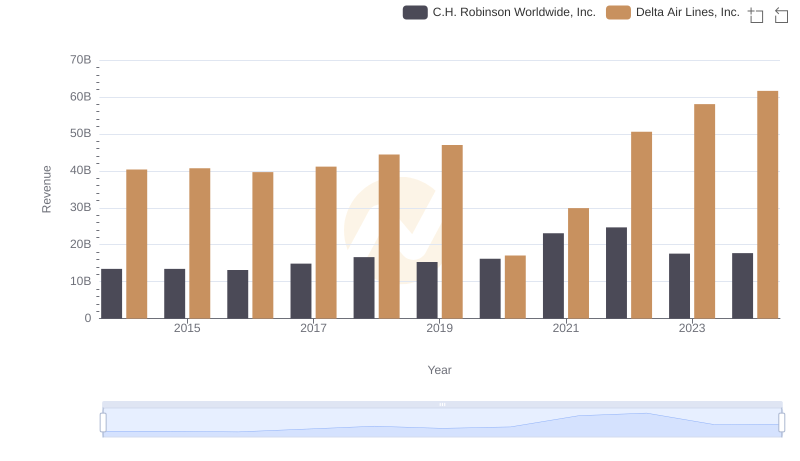The image size is (800, 461).
Task: Grab the left data zoom slider handle
Action: click(103, 422)
